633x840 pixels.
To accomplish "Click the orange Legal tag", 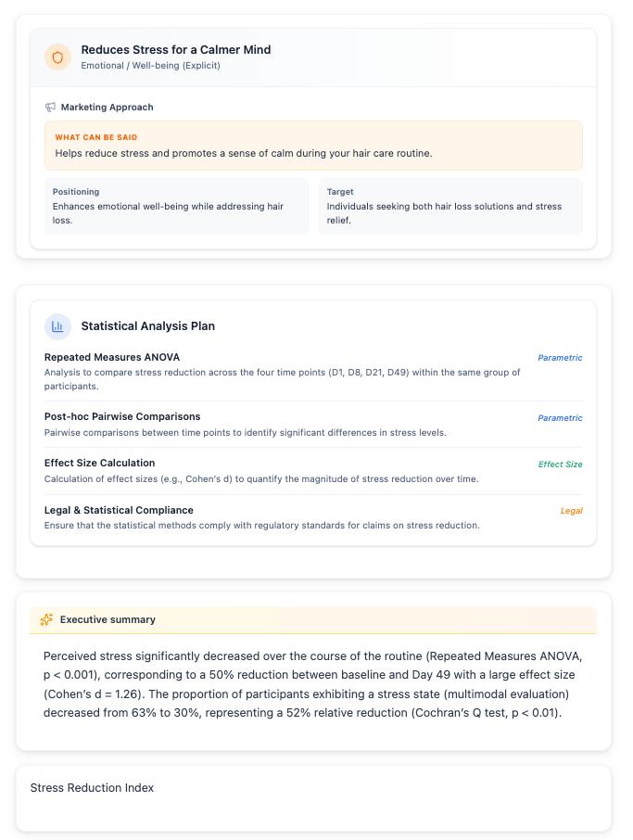I will (571, 511).
